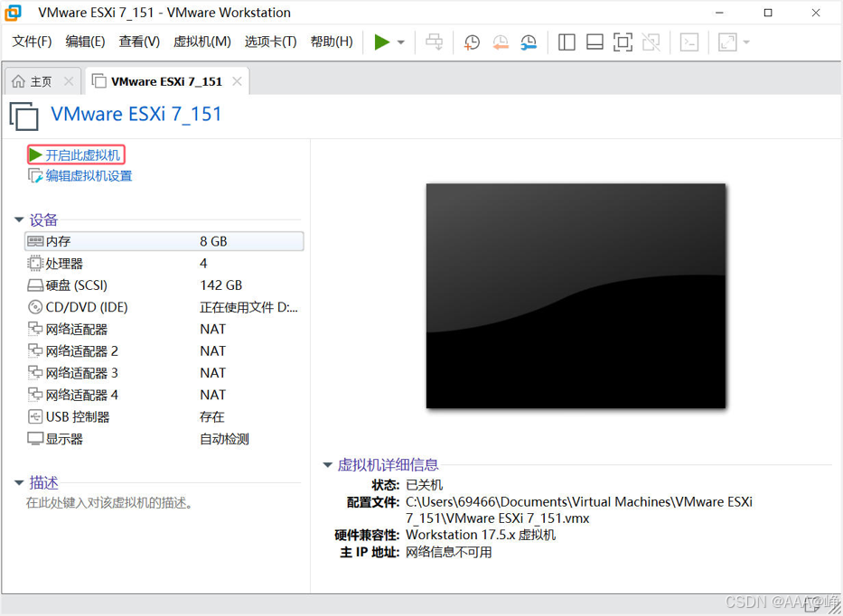This screenshot has width=843, height=616.
Task: Click the 网络适配器 2 network icon
Action: (x=35, y=351)
